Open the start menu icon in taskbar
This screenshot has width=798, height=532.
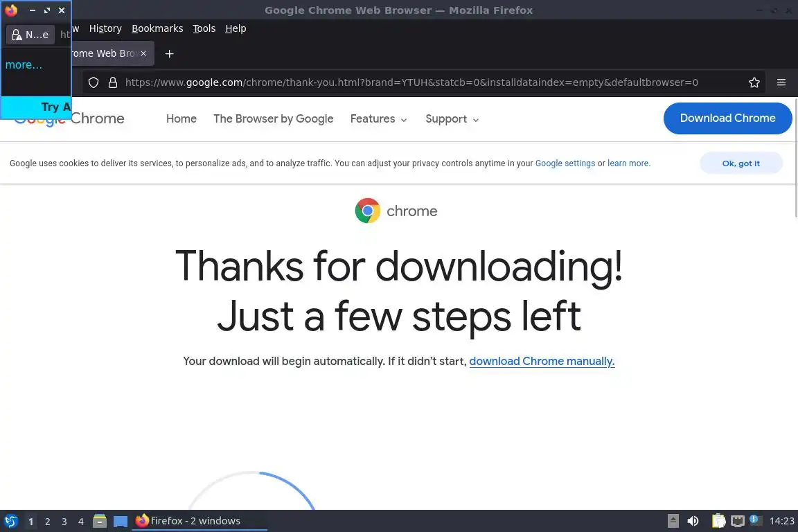[11, 522]
